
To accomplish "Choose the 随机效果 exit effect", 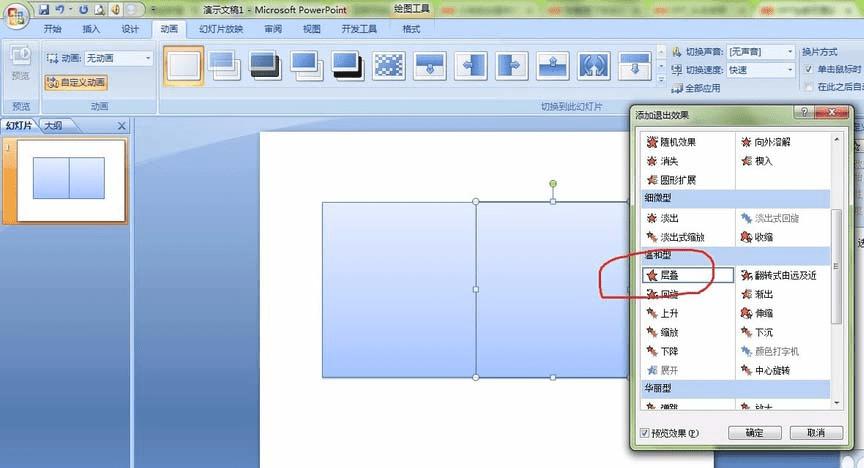I will tap(671, 142).
